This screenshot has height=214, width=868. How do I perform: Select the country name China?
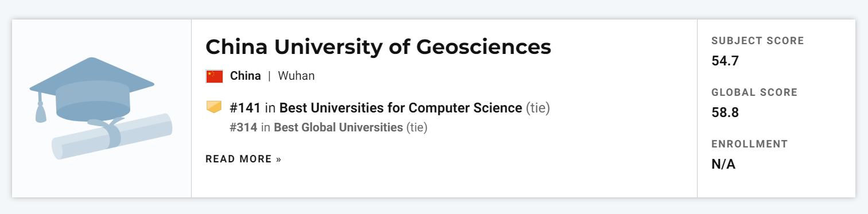coord(246,76)
